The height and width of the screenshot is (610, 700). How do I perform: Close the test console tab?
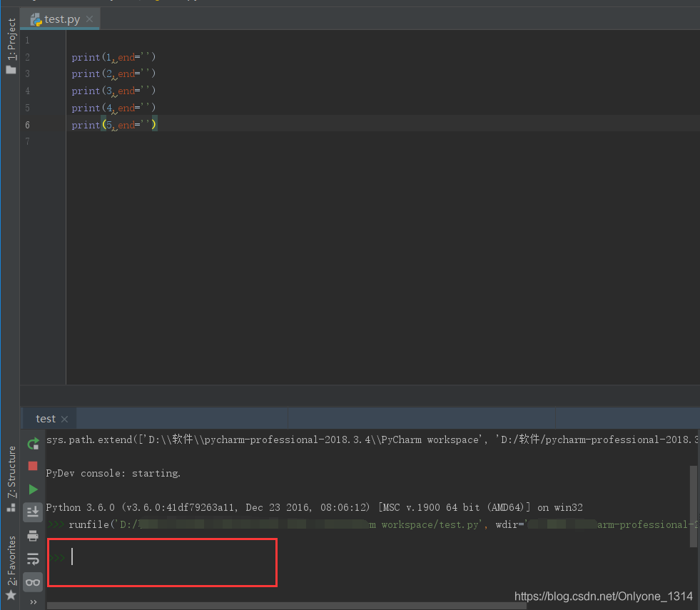(64, 419)
